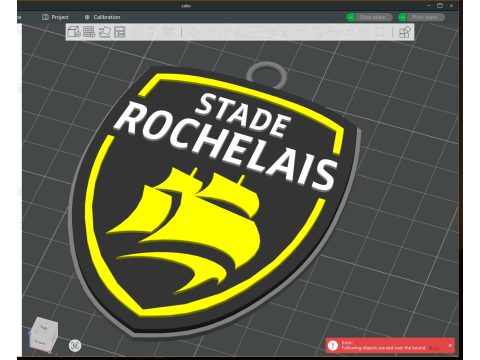480x360 pixels.
Task: Click the Slice plate button
Action: [x=373, y=17]
